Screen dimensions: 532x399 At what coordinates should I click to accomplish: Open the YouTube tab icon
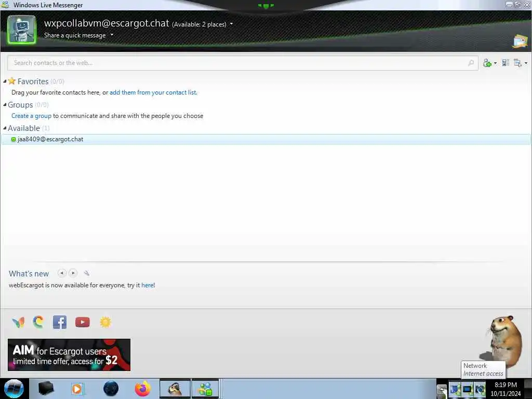pos(83,322)
